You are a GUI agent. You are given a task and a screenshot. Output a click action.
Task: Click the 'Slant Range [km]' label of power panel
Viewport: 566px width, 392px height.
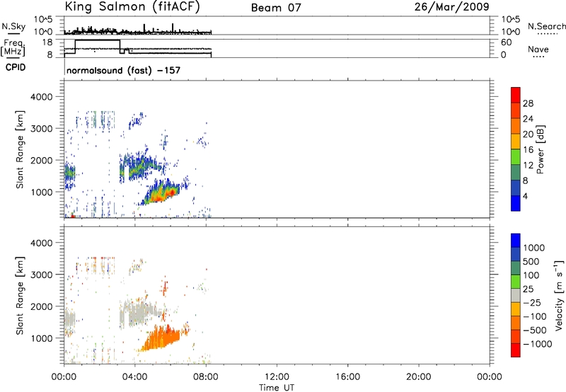[x=20, y=149]
